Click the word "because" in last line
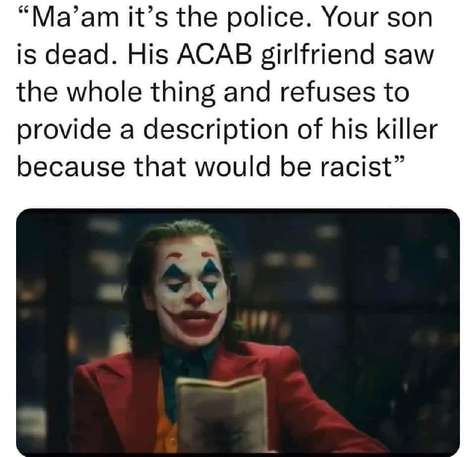The height and width of the screenshot is (457, 476). point(71,168)
